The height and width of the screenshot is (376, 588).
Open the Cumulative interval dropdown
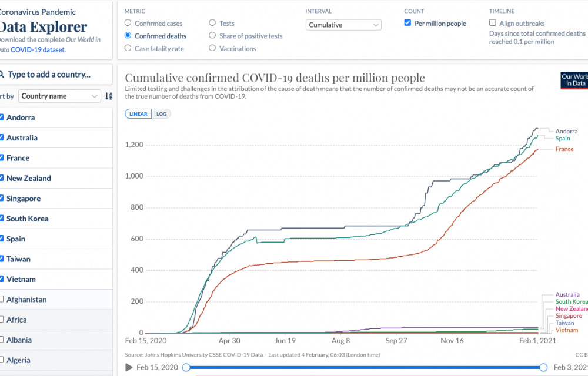coord(344,25)
